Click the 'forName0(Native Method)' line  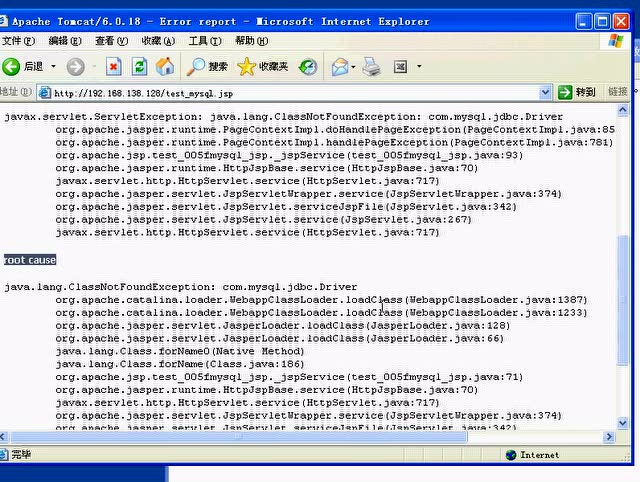pos(180,351)
